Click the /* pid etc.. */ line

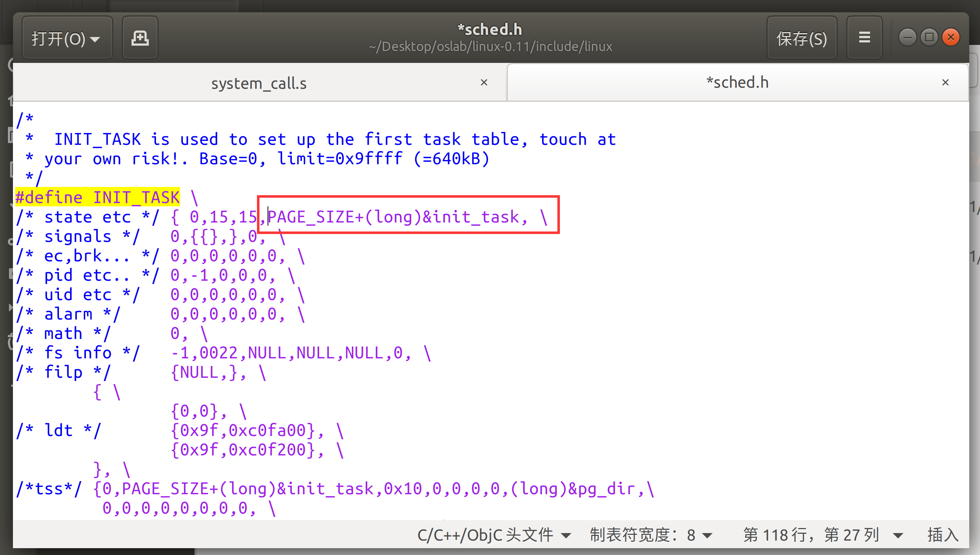156,276
